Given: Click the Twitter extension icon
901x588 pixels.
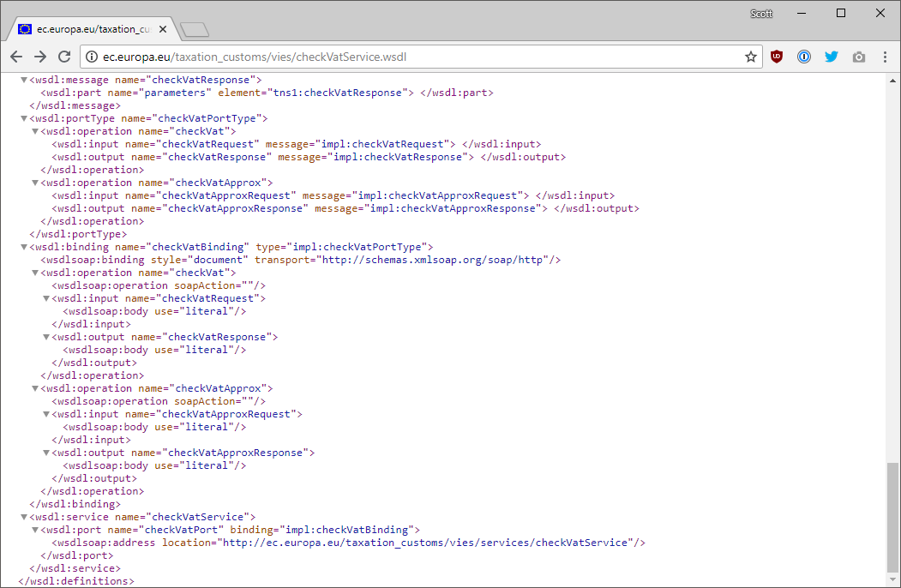Looking at the screenshot, I should [832, 57].
